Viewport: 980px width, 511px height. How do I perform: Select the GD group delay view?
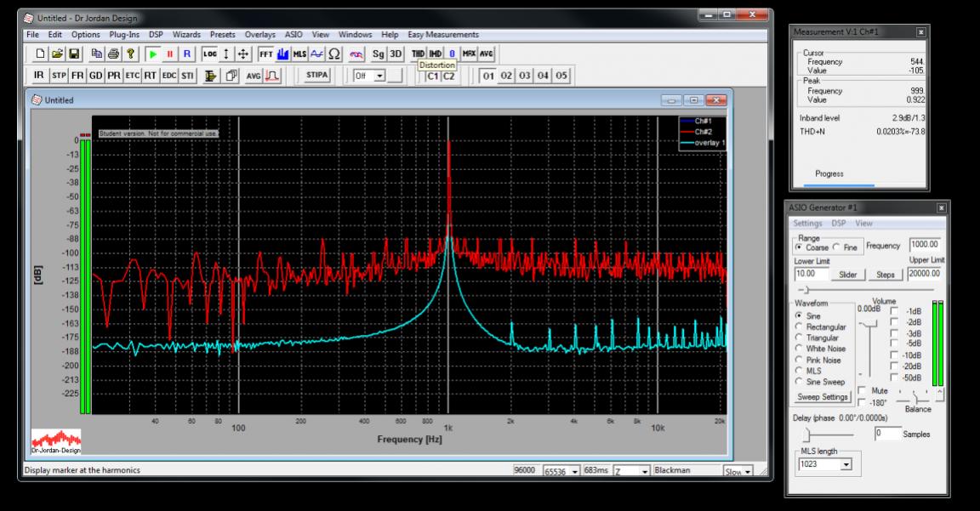(95, 76)
